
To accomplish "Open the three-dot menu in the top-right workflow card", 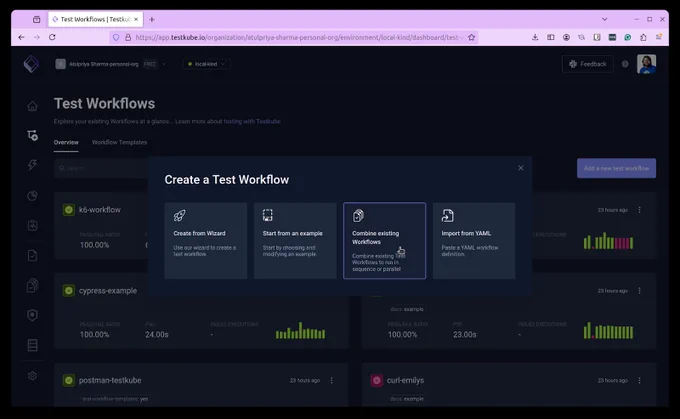I will pyautogui.click(x=640, y=210).
